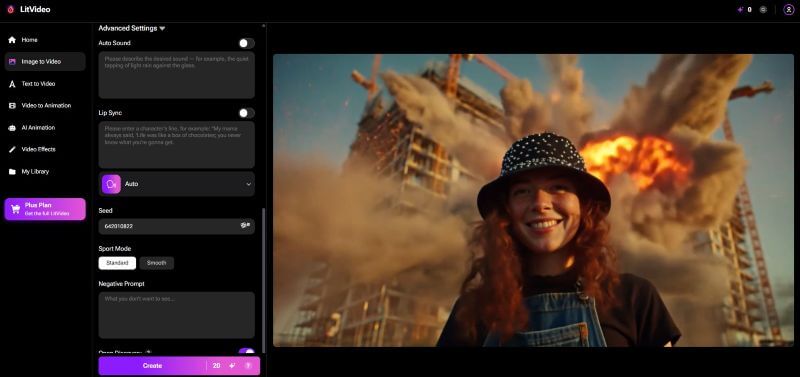800x377 pixels.
Task: Click the AI Animation robot icon
Action: pos(12,128)
